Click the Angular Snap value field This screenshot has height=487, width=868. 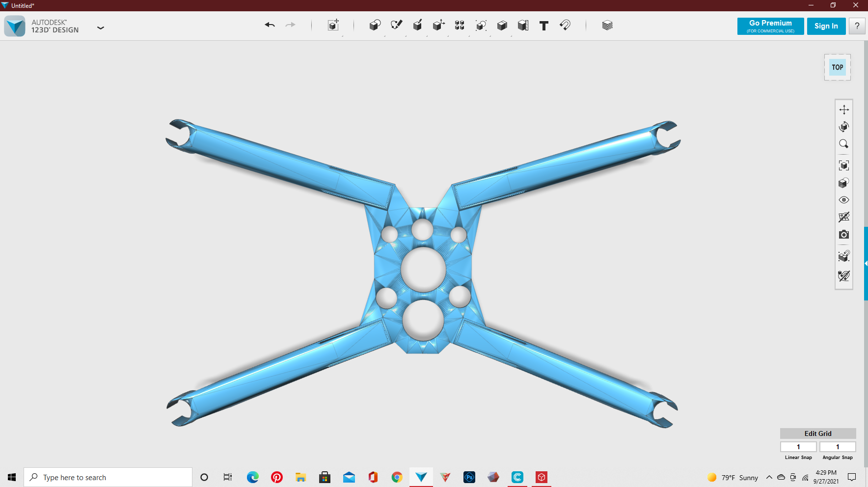[838, 447]
